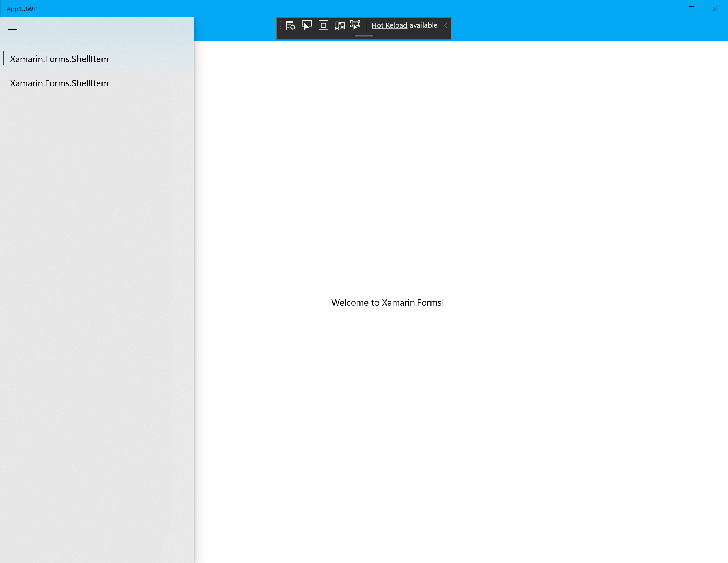Click the App1.UWP window title
The image size is (728, 563).
click(x=21, y=9)
